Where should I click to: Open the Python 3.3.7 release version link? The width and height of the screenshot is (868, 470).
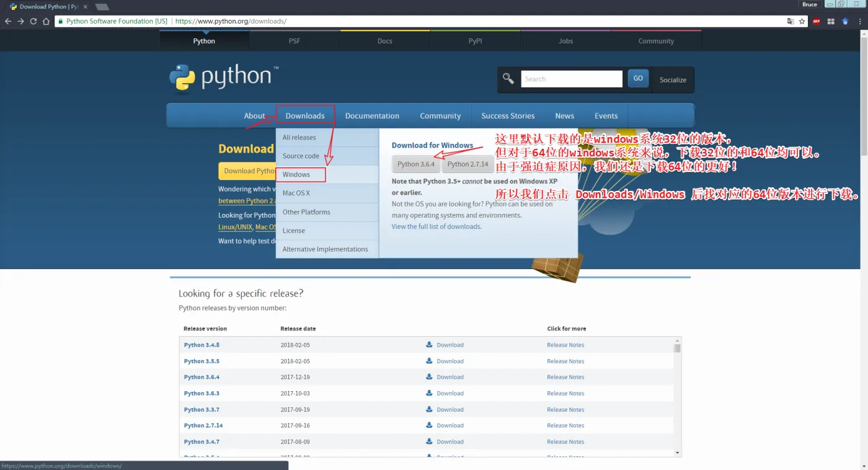point(201,409)
